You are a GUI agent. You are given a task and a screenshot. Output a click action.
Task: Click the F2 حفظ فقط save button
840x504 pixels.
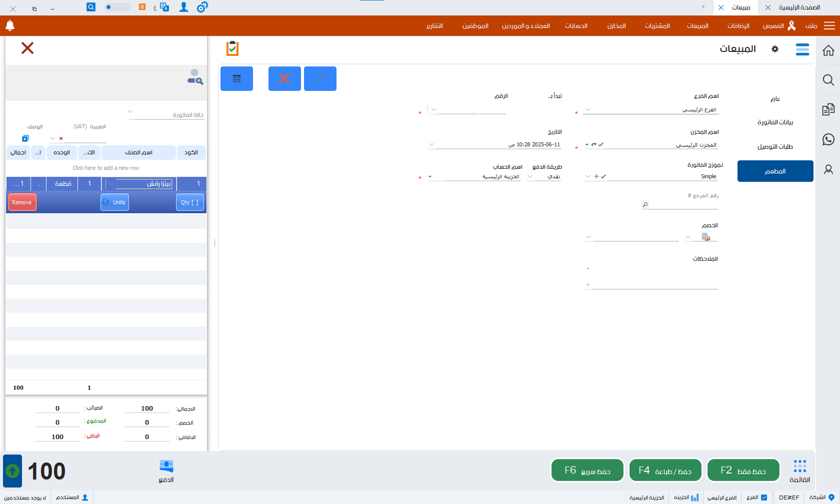click(x=743, y=471)
